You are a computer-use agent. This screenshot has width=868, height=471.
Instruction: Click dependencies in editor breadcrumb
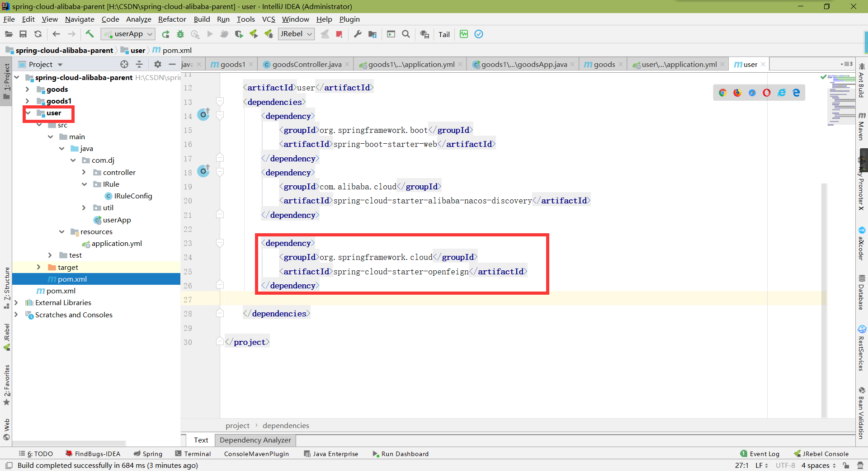tap(286, 425)
